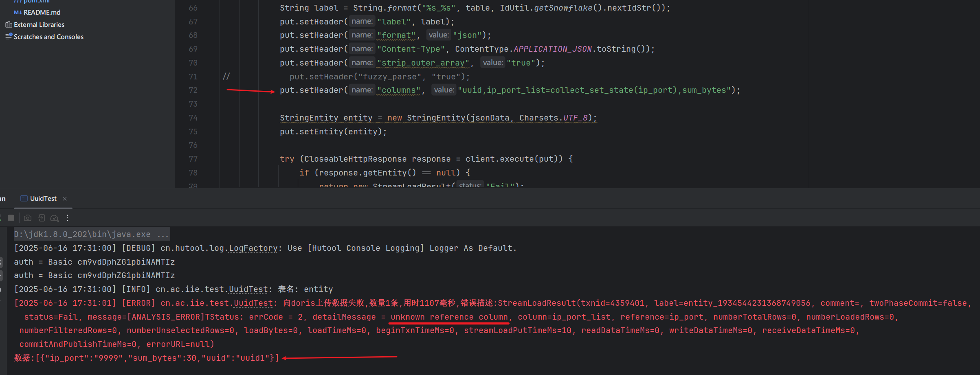
Task: Click the Scratches and Consoles icon
Action: pos(9,36)
